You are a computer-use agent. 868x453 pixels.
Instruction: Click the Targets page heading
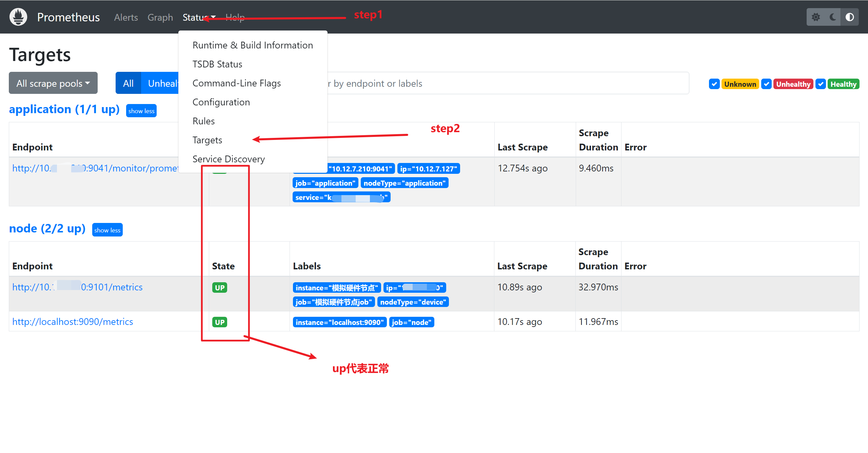click(x=40, y=55)
